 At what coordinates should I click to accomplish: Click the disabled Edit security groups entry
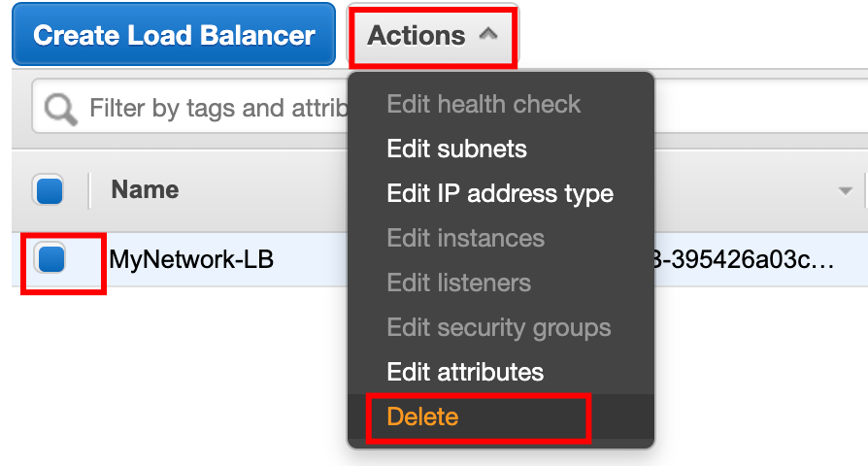click(499, 327)
